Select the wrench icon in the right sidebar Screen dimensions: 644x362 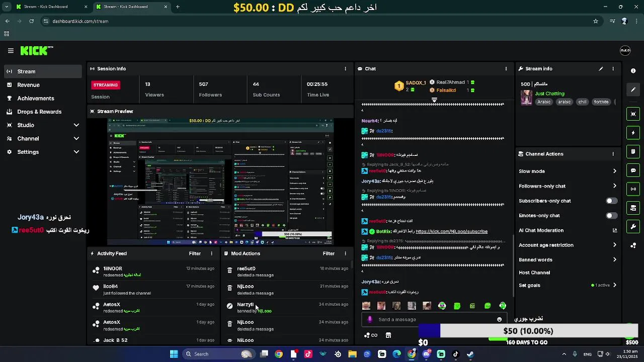pos(633,227)
